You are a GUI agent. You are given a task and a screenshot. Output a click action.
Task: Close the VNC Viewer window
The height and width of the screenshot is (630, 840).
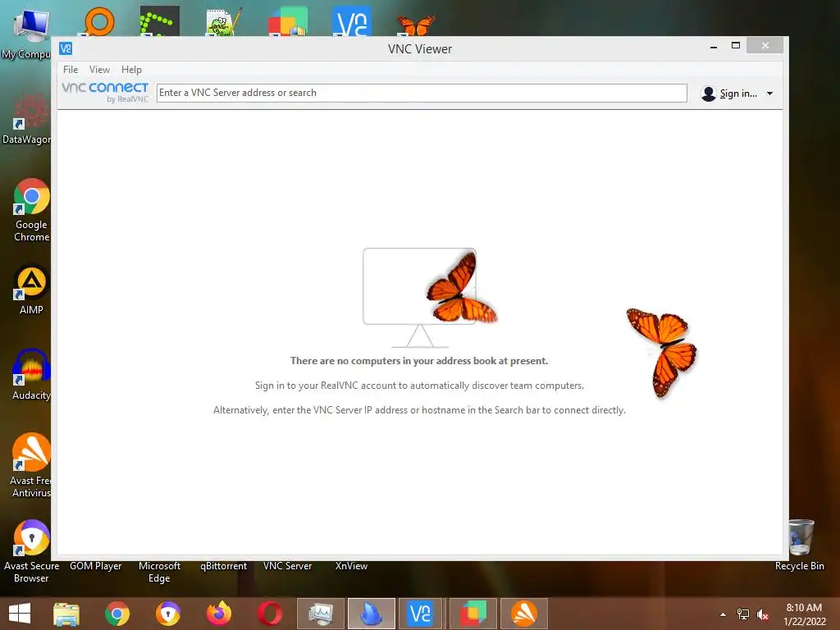click(765, 46)
